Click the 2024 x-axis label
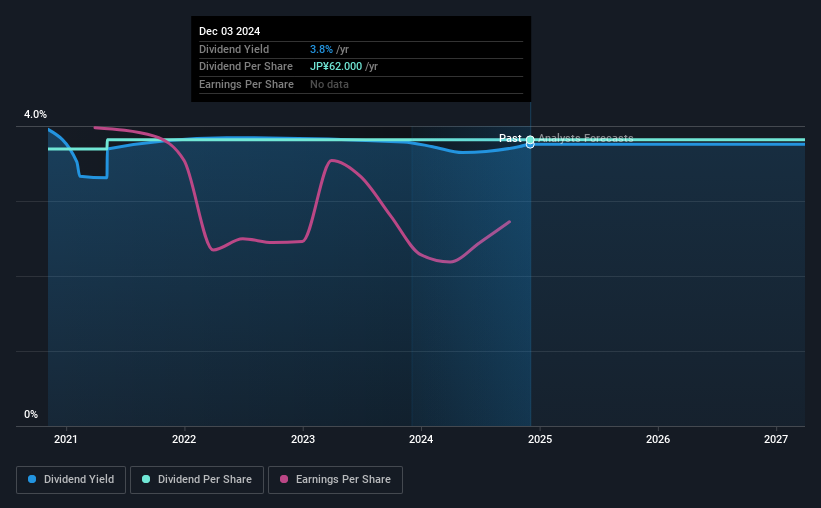 [421, 439]
